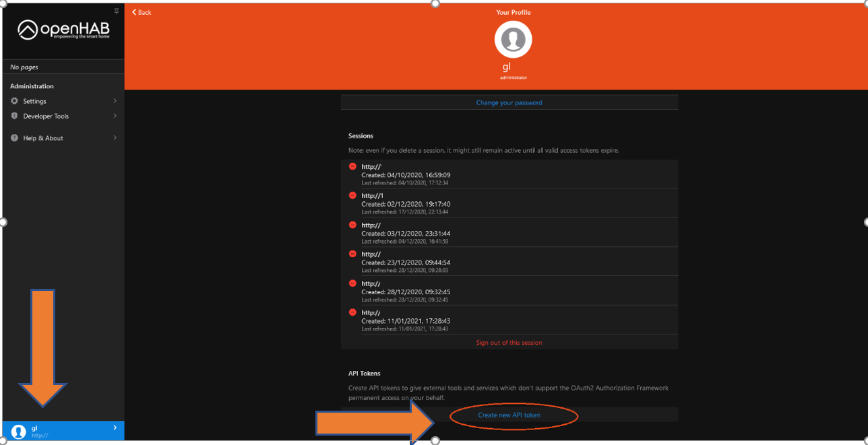Click the gl user avatar in sidebar
The height and width of the screenshot is (445, 868).
(19, 432)
